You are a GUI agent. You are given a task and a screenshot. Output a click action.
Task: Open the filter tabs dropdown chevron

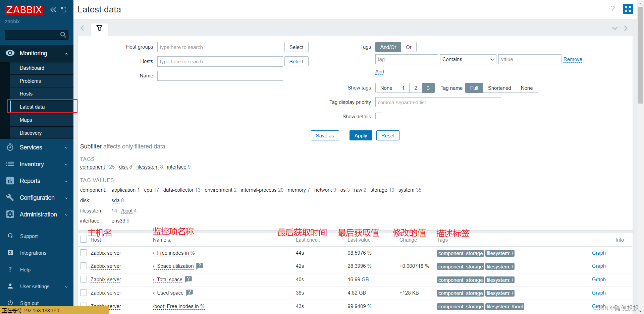[615, 28]
